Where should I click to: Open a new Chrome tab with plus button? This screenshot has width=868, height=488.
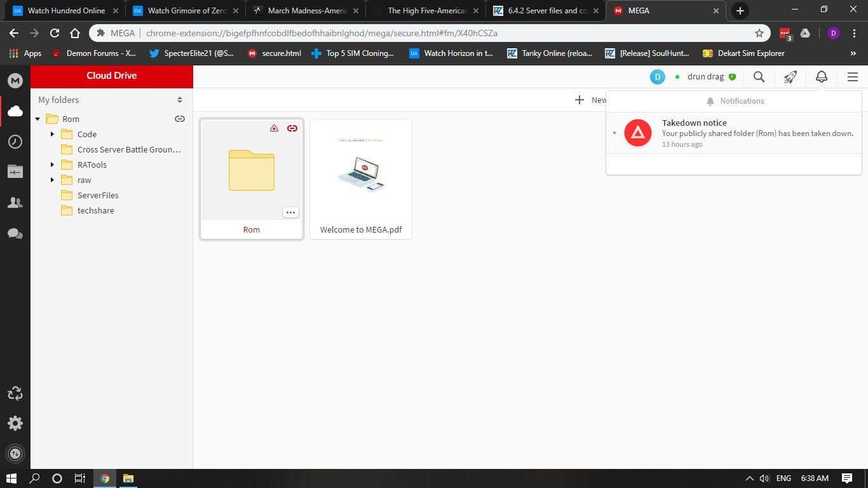pos(740,11)
